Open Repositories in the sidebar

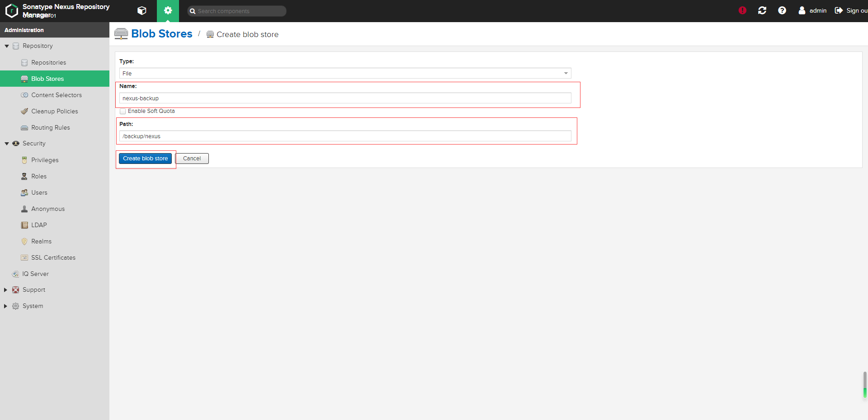point(55,62)
